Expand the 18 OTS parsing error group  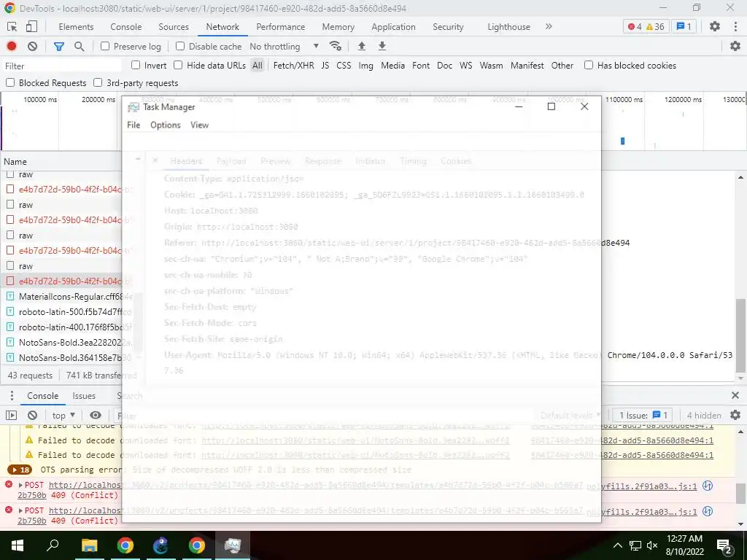pos(20,470)
